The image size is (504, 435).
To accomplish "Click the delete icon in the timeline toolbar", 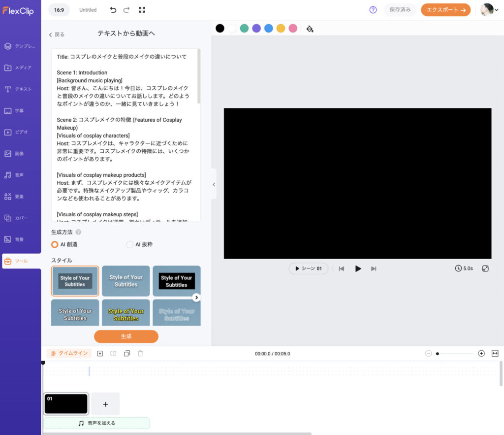I will click(140, 353).
